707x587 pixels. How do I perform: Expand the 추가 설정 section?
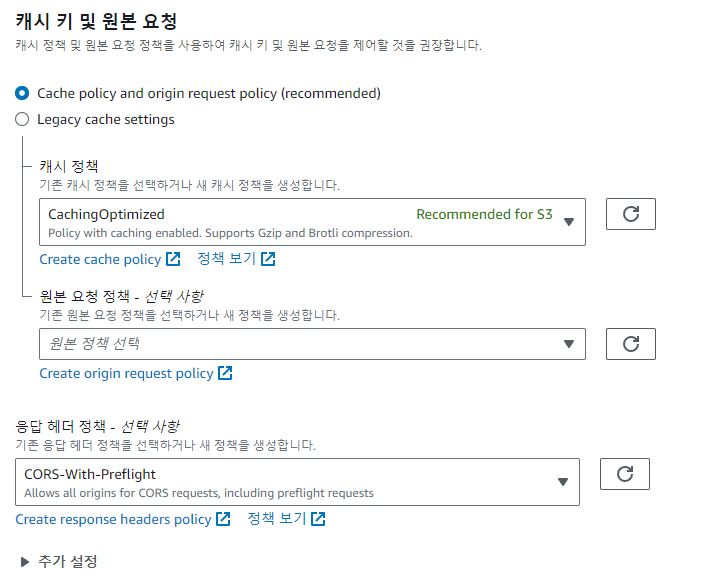pyautogui.click(x=25, y=562)
